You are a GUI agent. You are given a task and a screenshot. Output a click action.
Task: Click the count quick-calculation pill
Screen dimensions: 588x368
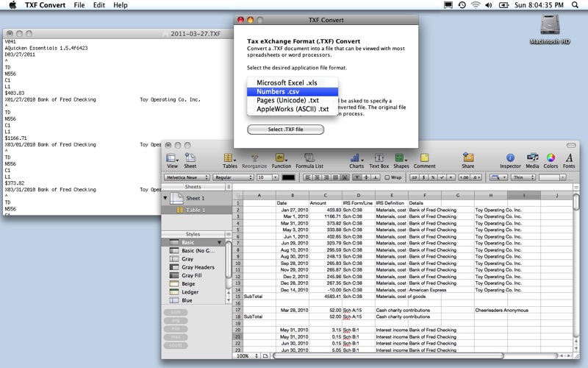tap(176, 345)
